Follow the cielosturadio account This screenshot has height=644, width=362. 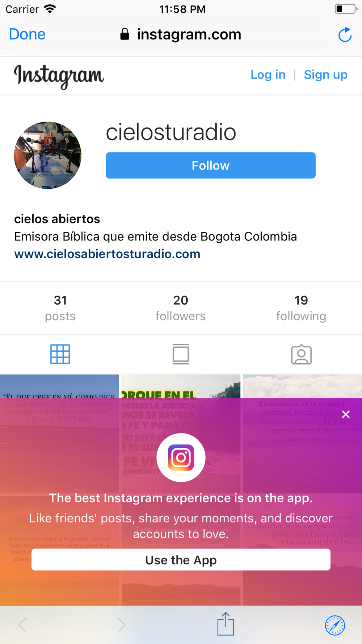pos(211,166)
